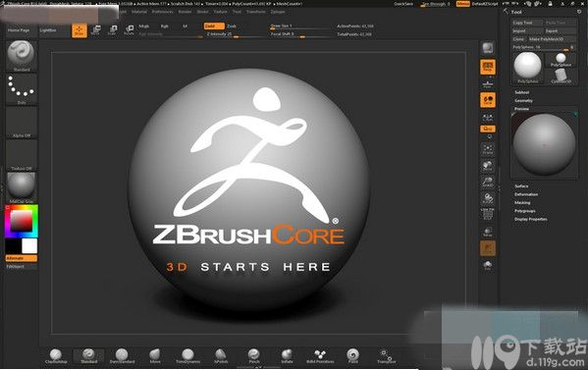This screenshot has width=588, height=370.
Task: Toggle Local symmetry button
Action: coord(488,100)
